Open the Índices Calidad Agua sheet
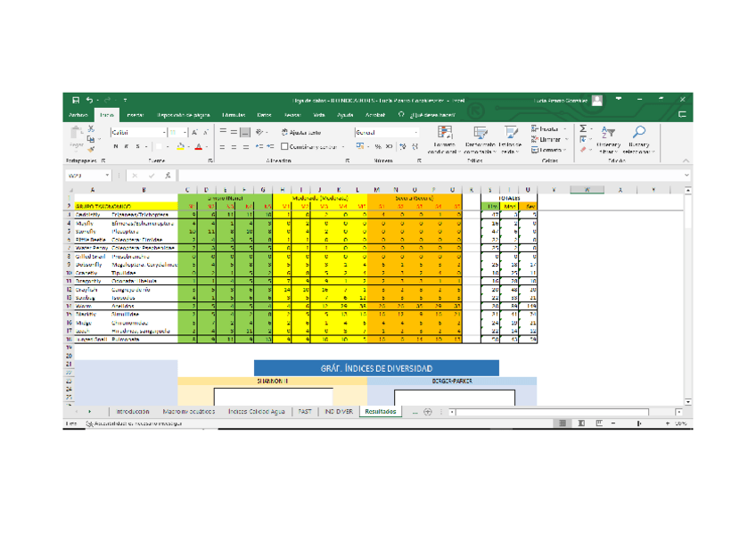The image size is (756, 534). (x=256, y=412)
